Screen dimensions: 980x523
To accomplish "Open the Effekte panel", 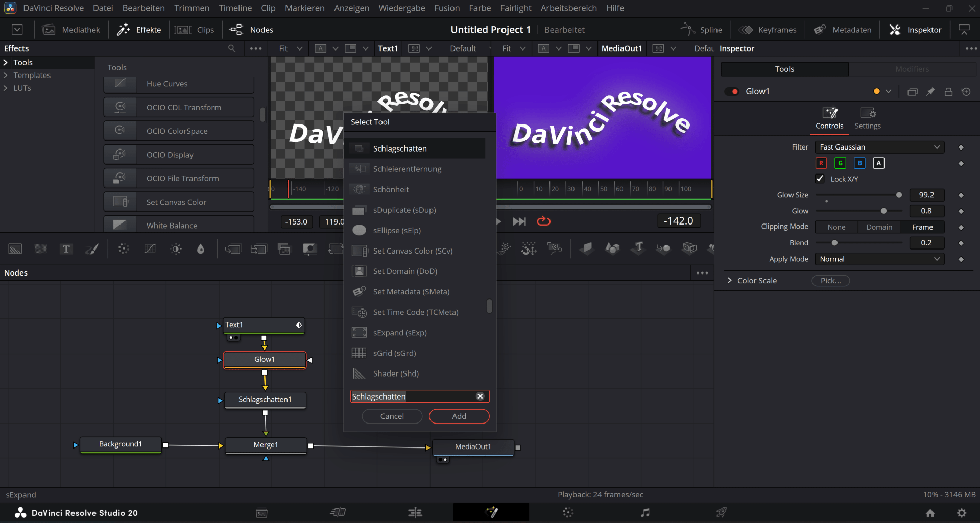I will pos(139,29).
